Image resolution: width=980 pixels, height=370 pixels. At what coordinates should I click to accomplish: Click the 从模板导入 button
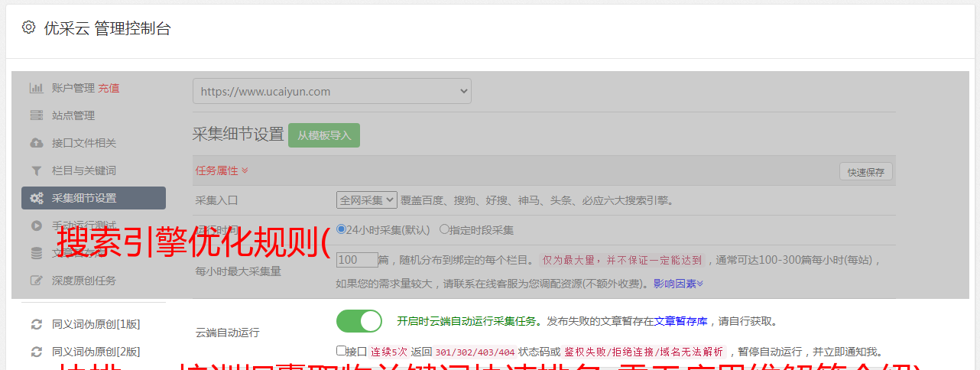[324, 135]
